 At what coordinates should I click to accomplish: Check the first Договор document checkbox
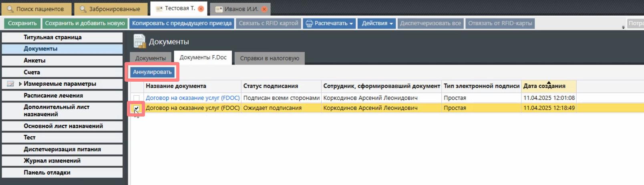coord(137,98)
